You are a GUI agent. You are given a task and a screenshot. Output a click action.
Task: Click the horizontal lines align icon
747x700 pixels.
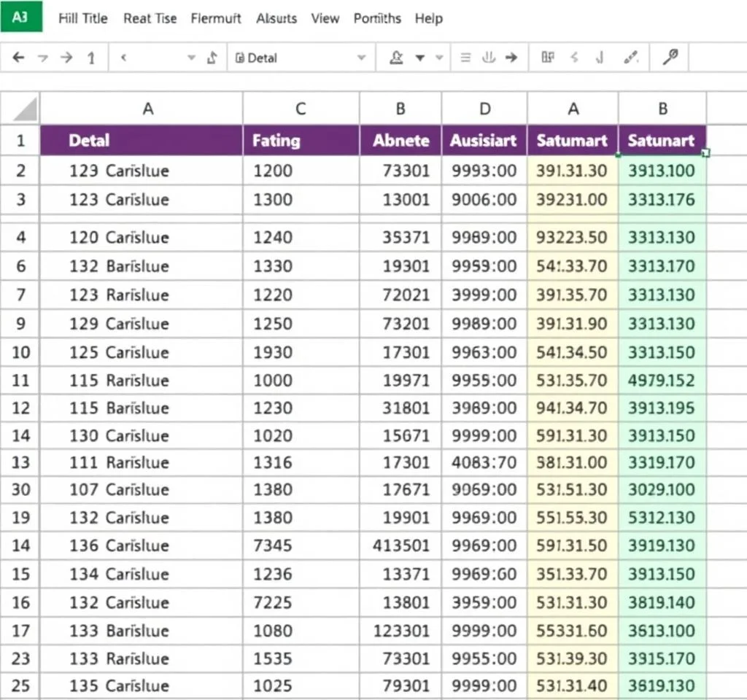[465, 58]
